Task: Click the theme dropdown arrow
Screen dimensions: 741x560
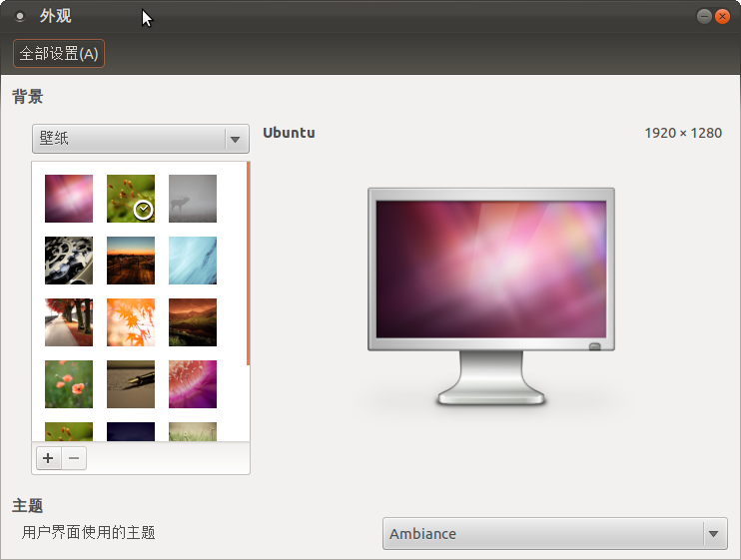Action: 714,534
